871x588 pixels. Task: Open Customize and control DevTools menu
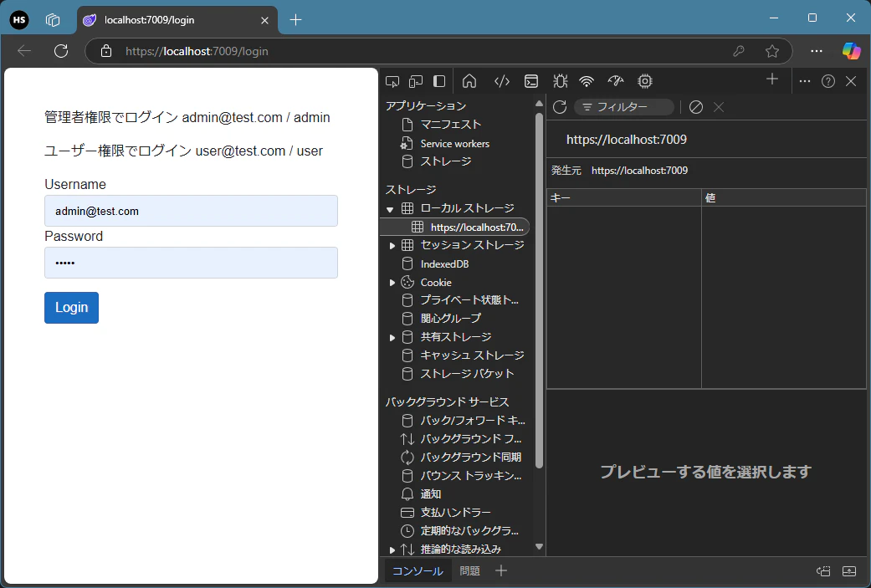(805, 82)
